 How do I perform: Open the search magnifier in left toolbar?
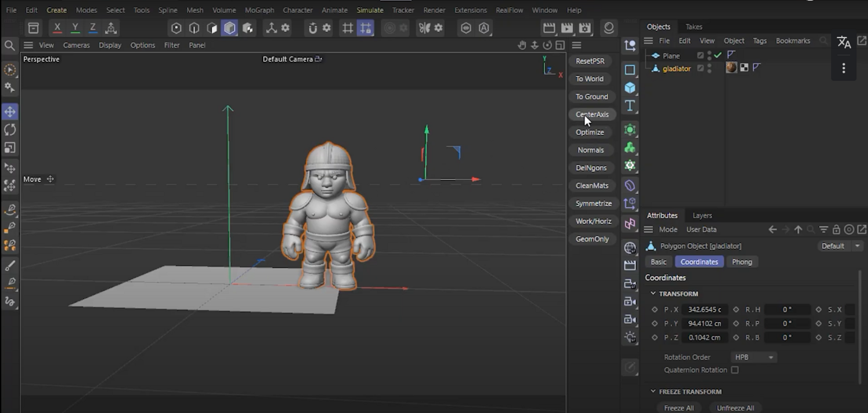[x=9, y=45]
